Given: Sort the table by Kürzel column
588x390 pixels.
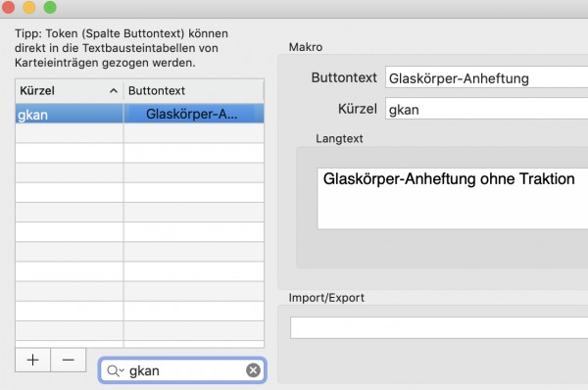Looking at the screenshot, I should [69, 91].
